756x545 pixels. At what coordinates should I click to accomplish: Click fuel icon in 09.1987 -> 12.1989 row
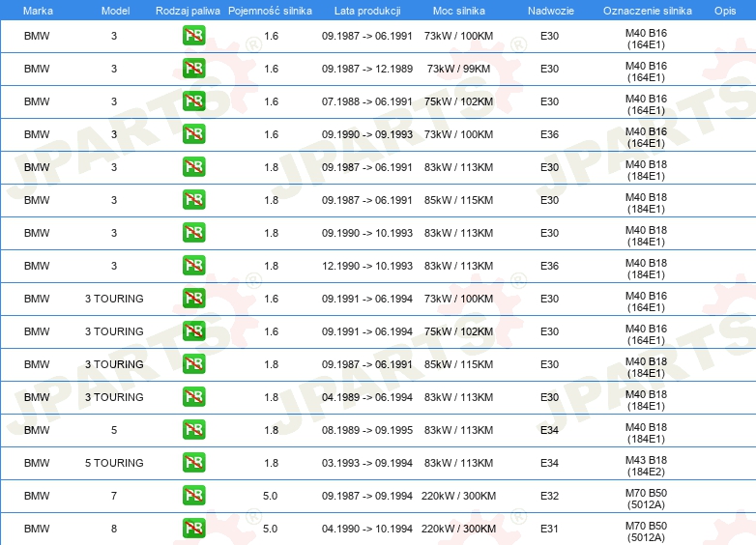[193, 69]
